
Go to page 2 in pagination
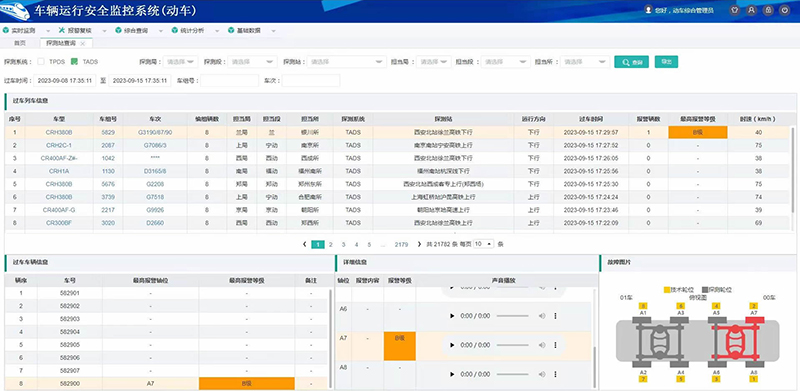coord(331,245)
